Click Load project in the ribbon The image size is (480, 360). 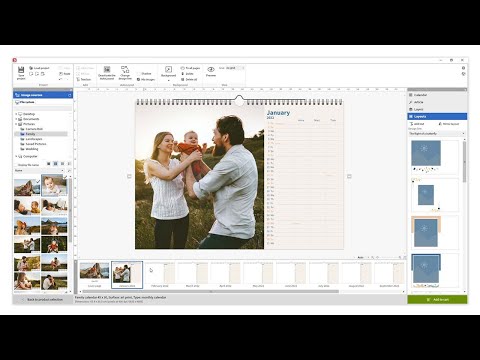point(39,68)
